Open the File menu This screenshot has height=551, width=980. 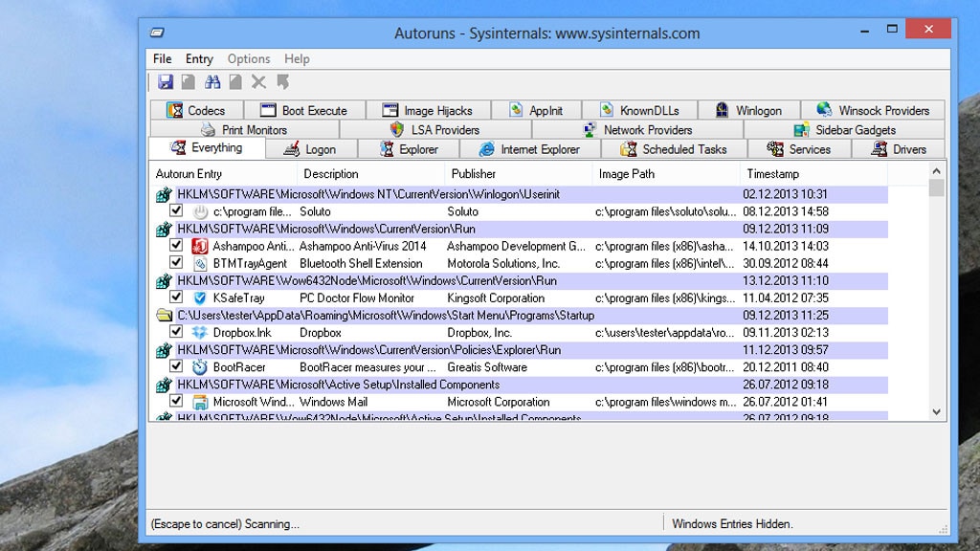tap(163, 58)
